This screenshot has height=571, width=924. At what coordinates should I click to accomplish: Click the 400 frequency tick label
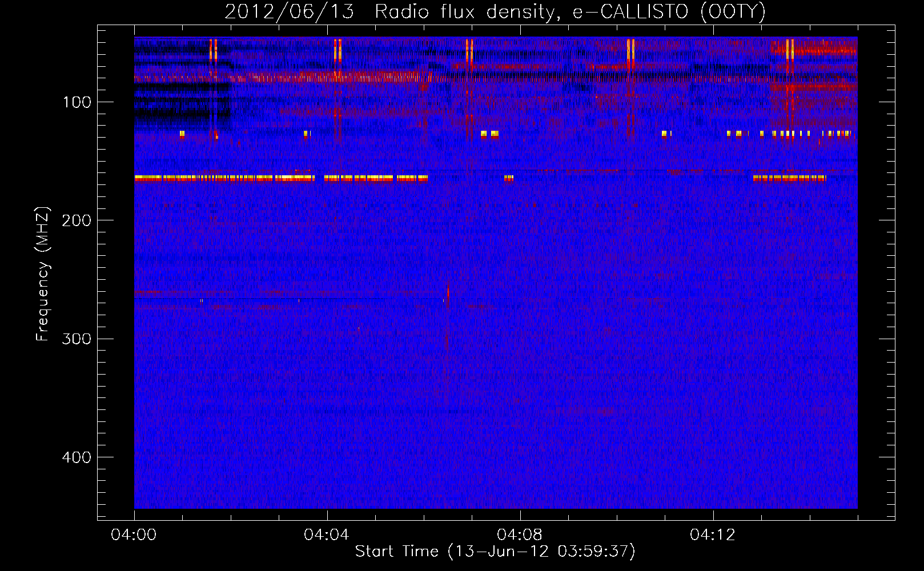77,457
